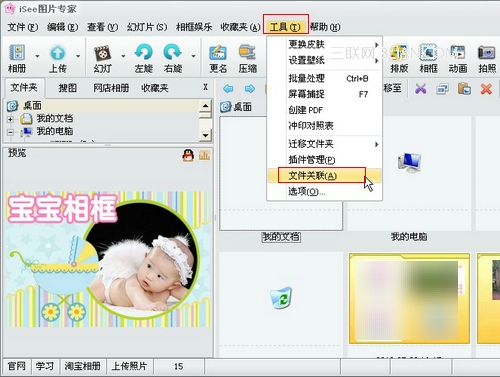Click the 淘宝相册 status bar button

(x=83, y=366)
